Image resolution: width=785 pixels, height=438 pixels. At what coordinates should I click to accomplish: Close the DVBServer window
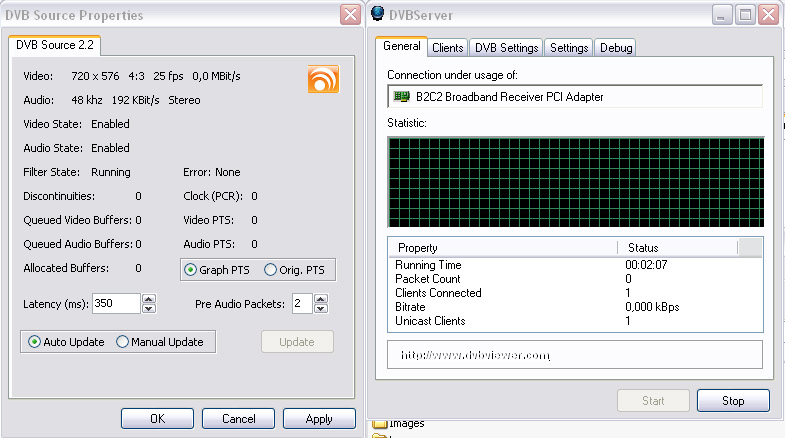(x=768, y=15)
